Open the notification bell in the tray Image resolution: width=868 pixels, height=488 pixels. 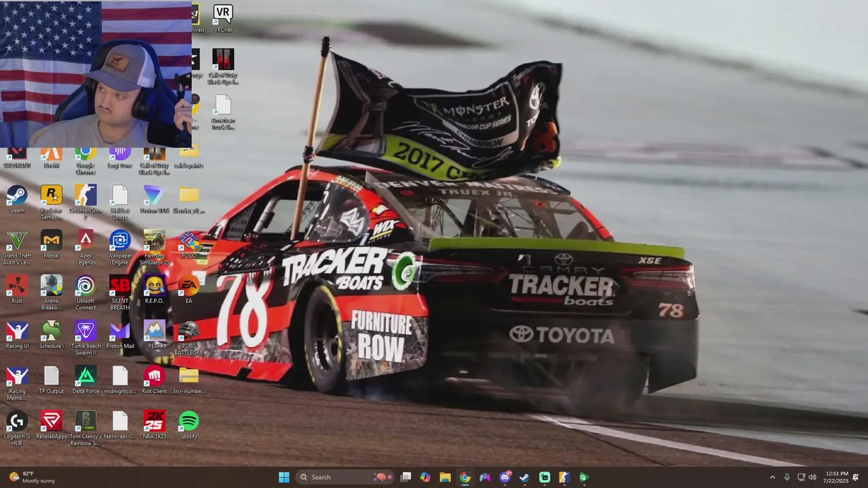[x=856, y=477]
